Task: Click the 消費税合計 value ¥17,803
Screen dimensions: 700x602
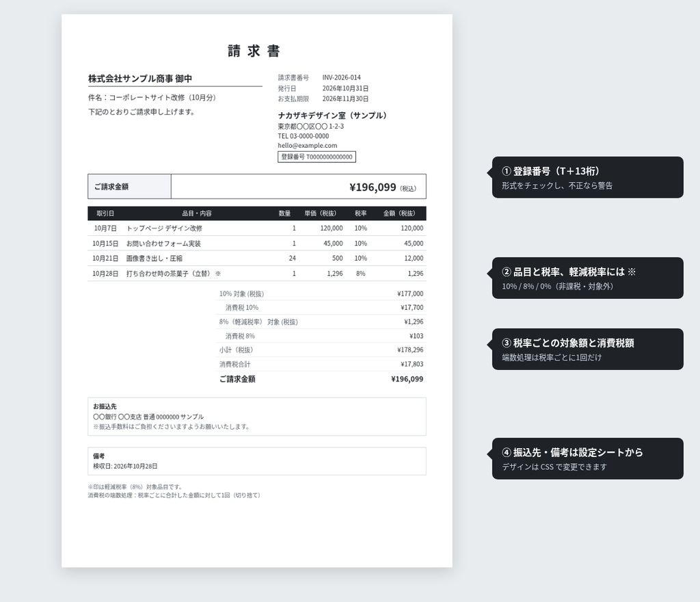Action: (x=412, y=364)
